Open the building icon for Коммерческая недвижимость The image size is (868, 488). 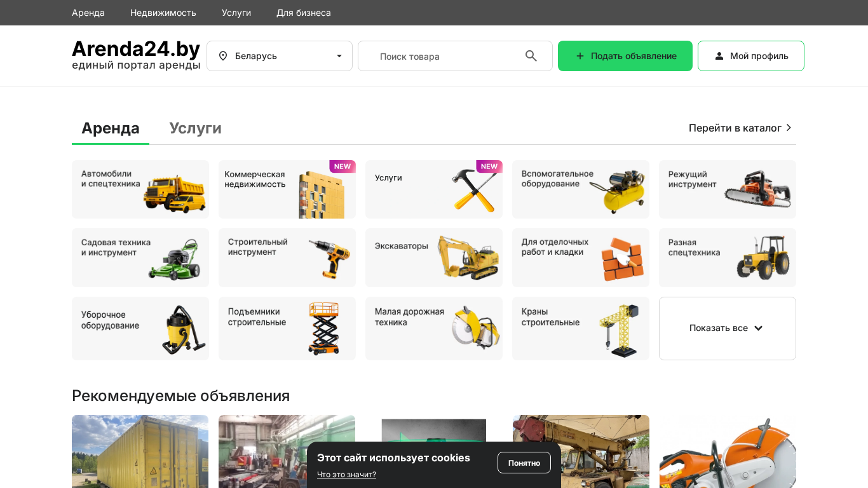[322, 195]
